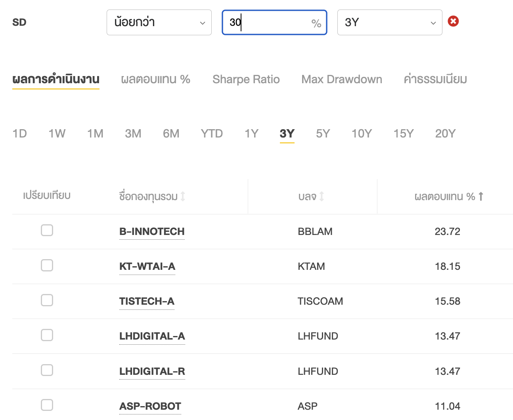The image size is (513, 420).
Task: Select the 1M period tab
Action: 95,134
